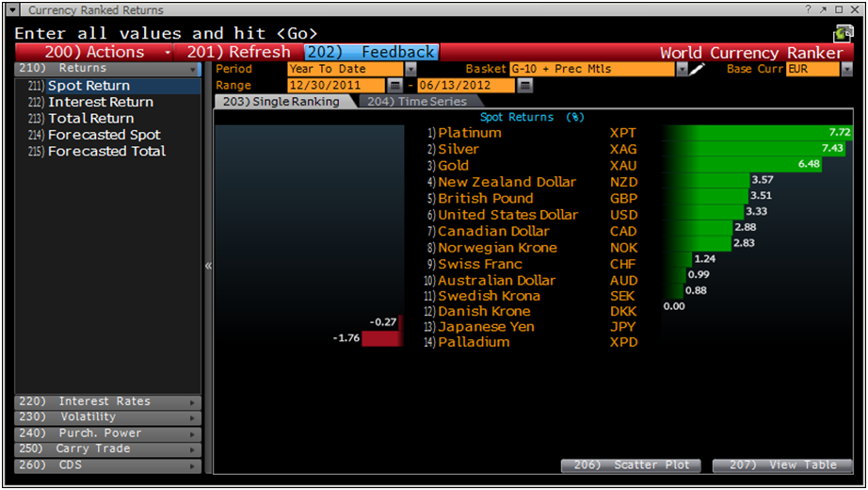
Task: Click New Zealand Dollar in ranking
Action: coord(507,182)
